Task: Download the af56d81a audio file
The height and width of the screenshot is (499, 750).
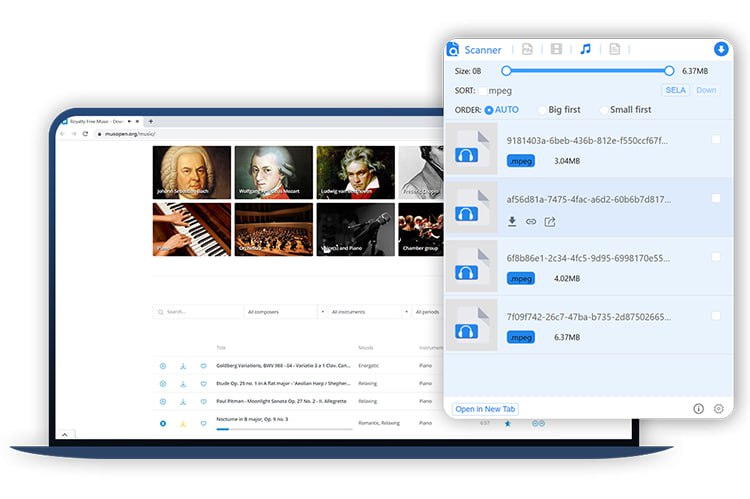Action: coord(512,221)
